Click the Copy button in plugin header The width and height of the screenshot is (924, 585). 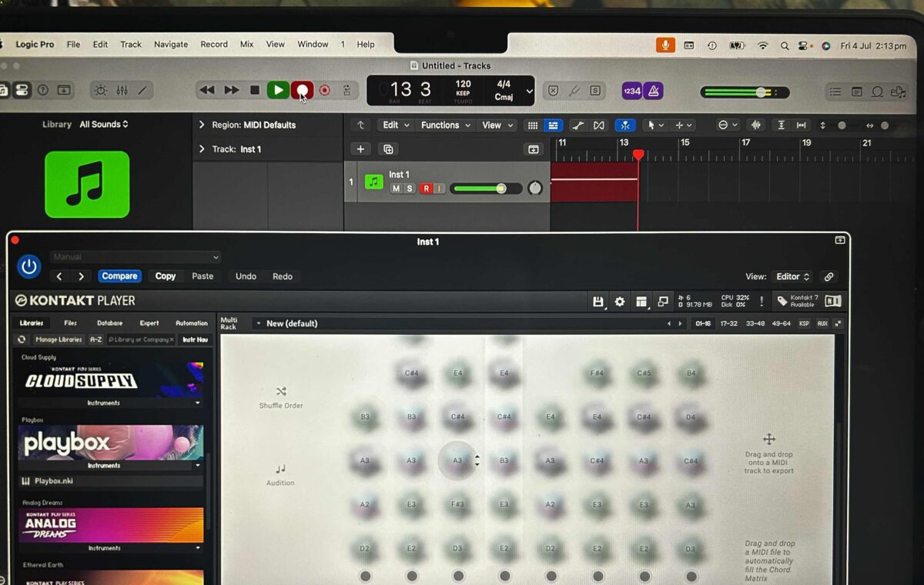point(165,276)
